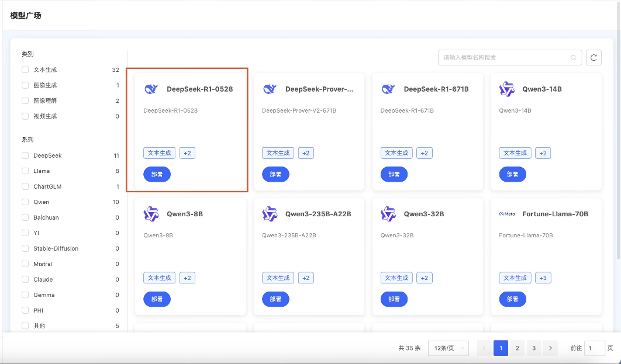The image size is (621, 364).
Task: Click the magnifier icon in the search field
Action: tap(574, 58)
